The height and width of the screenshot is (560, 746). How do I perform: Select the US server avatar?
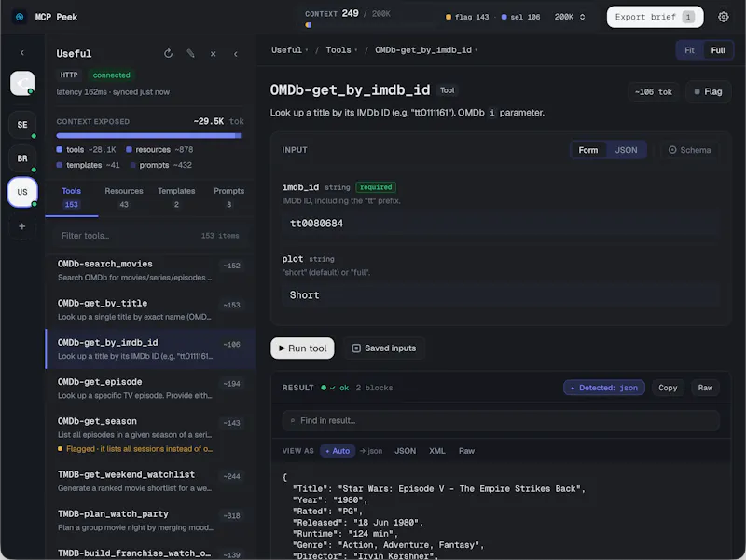click(22, 192)
